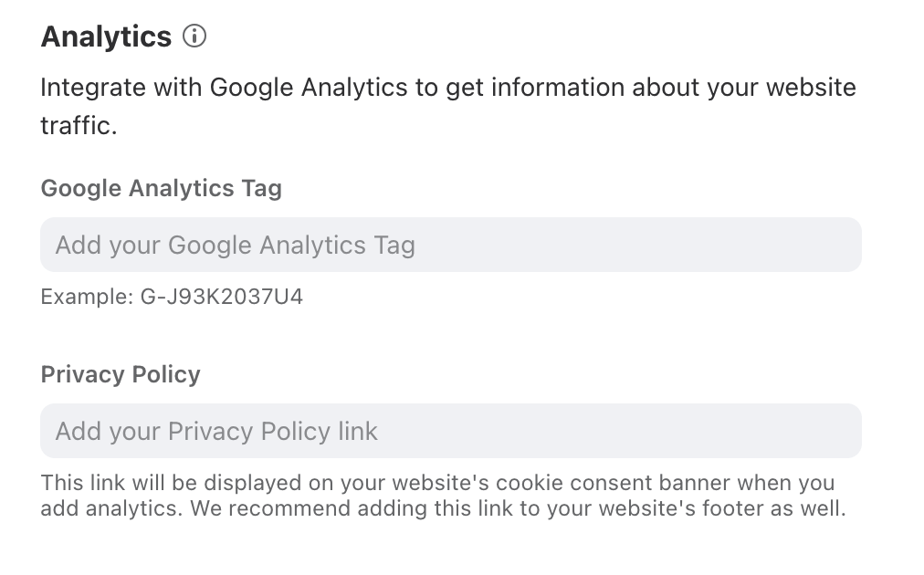Viewport: 924px width, 575px height.
Task: Click the "Google Analytics Tag" field label
Action: [161, 189]
